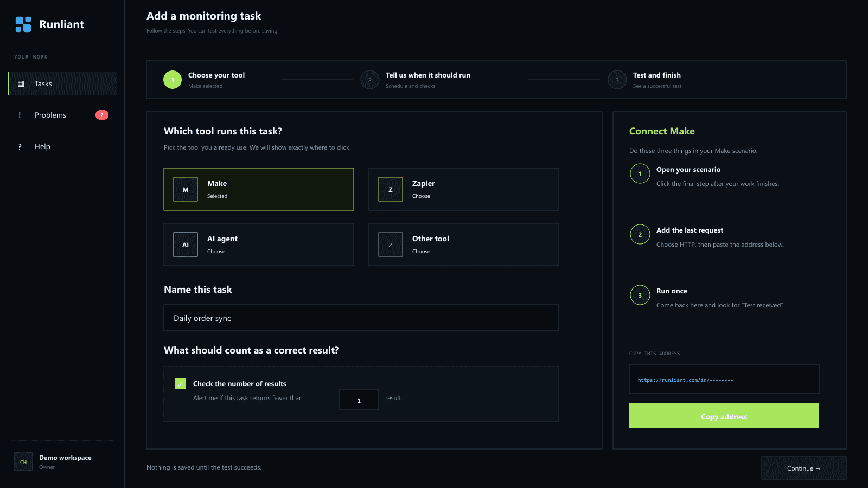Click the 'Open your scenario' text
The width and height of the screenshot is (868, 488).
(x=688, y=170)
